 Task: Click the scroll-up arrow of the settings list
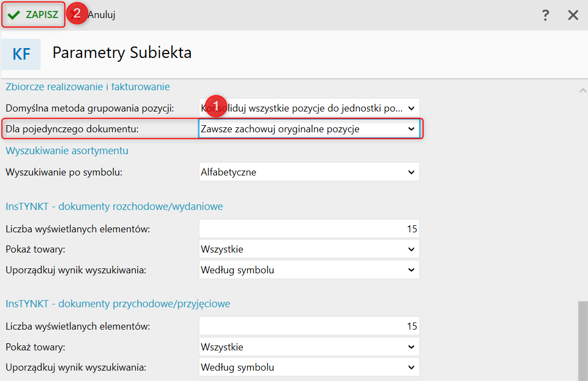(583, 91)
